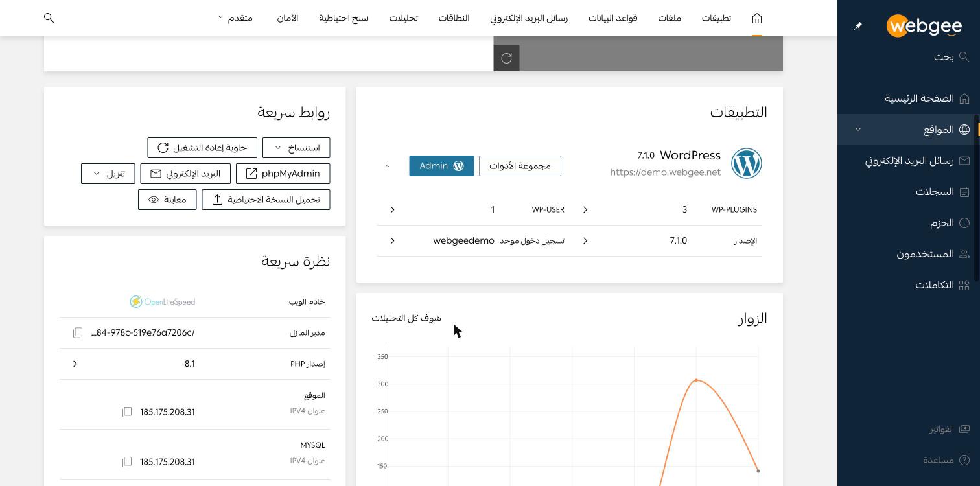Switch to the الأمان tab
Screen dimensions: 980x486
287,18
